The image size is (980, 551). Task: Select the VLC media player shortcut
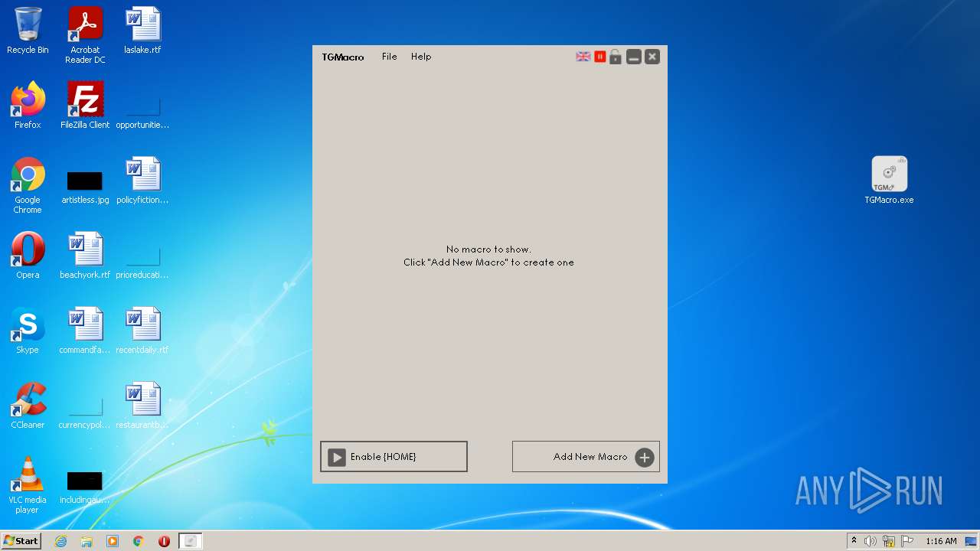pos(28,485)
